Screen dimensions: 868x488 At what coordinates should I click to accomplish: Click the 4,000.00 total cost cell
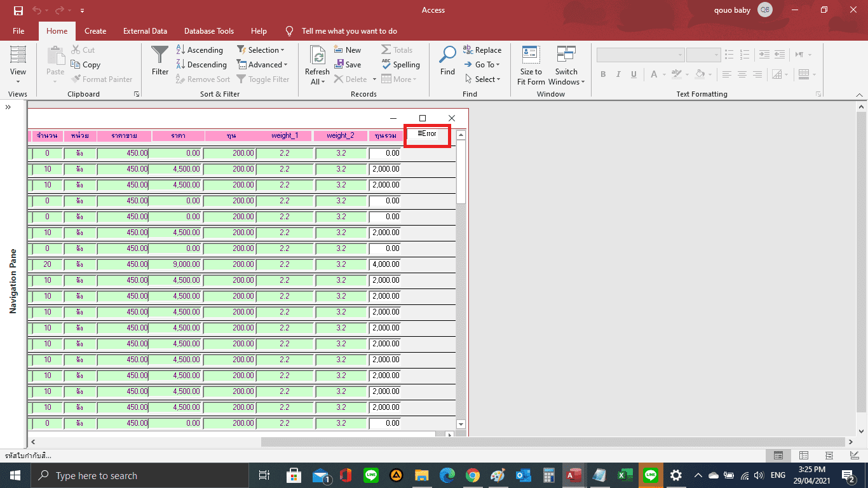point(386,264)
